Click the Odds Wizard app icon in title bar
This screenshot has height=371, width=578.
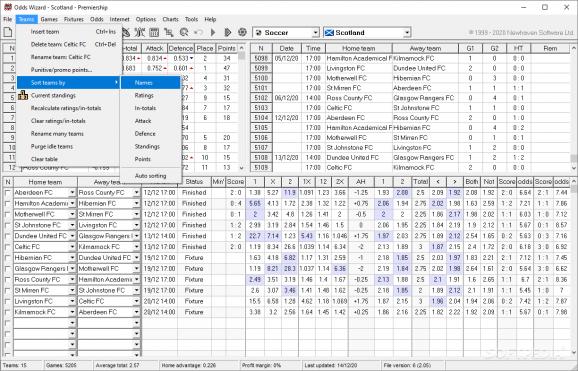tap(7, 7)
